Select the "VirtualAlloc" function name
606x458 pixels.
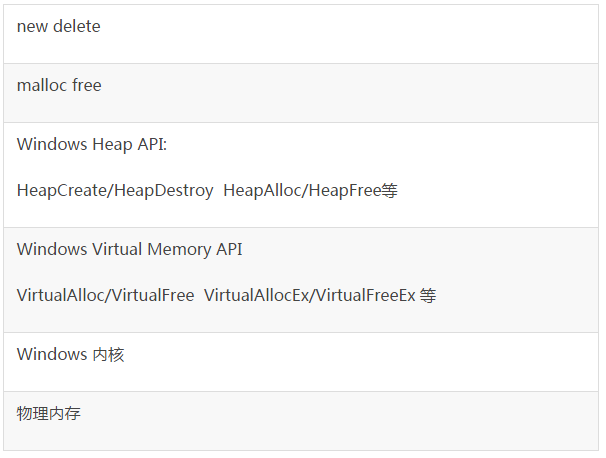tap(61, 296)
